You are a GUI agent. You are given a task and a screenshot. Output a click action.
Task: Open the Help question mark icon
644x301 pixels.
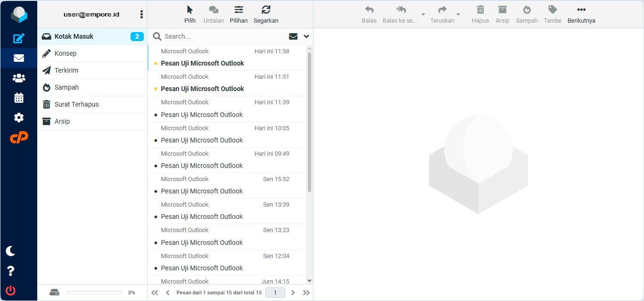(x=10, y=271)
